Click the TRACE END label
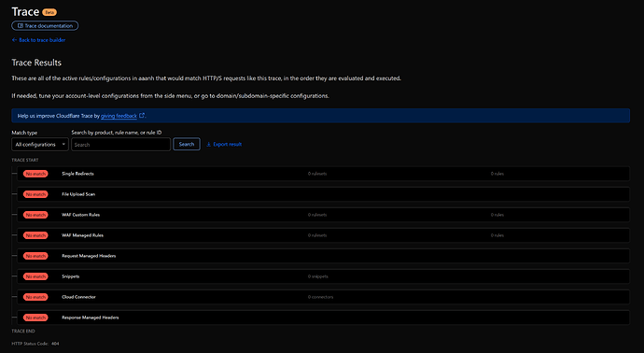Image resolution: width=644 pixels, height=353 pixels. pyautogui.click(x=23, y=331)
